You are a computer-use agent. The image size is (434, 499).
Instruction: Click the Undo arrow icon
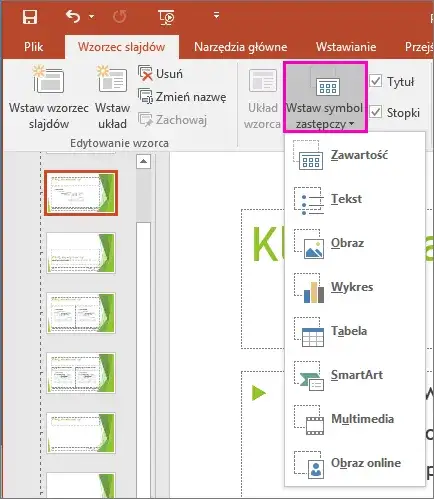tap(73, 16)
